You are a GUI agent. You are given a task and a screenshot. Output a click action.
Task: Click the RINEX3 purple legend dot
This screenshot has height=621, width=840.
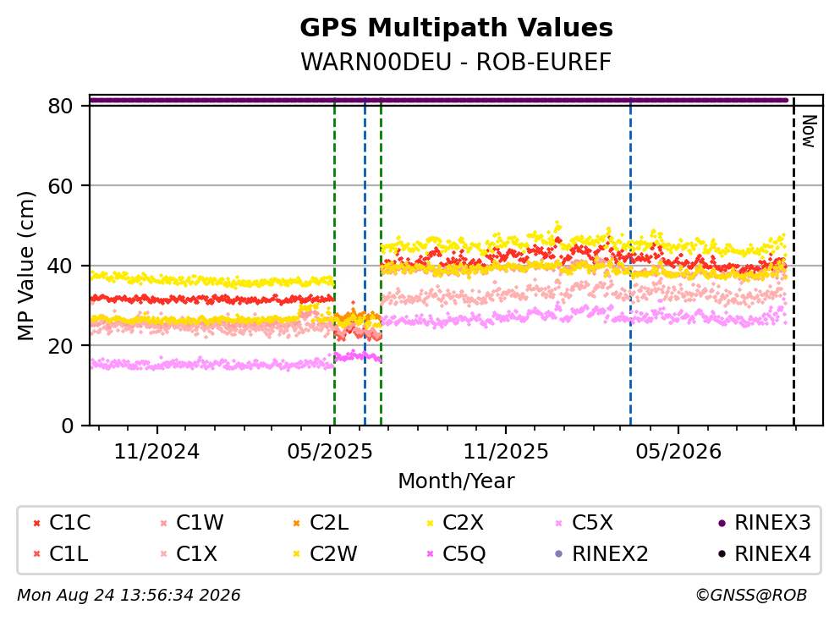point(722,524)
